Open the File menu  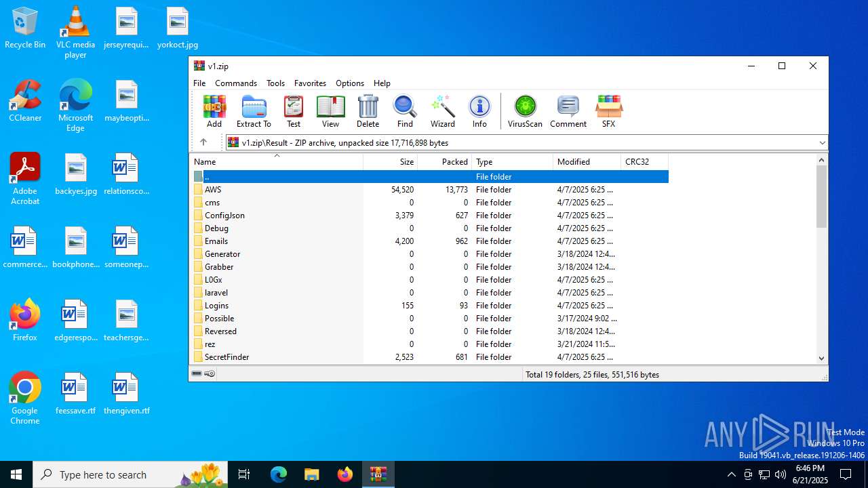click(199, 83)
